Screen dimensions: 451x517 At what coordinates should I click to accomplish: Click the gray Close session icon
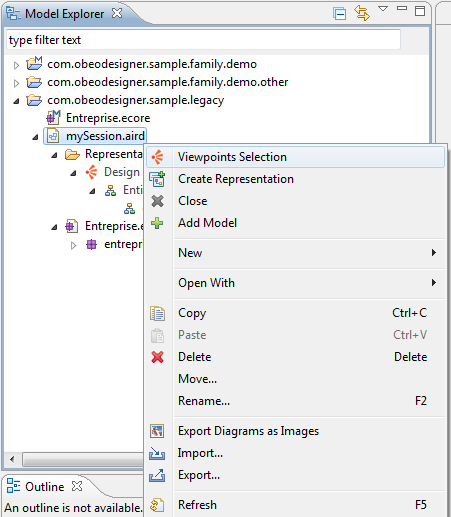click(157, 201)
